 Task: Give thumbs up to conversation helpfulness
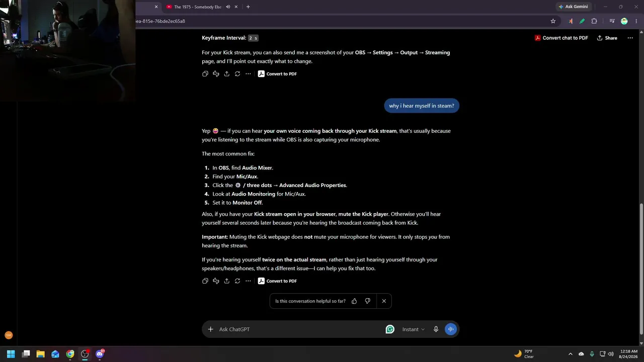[x=354, y=301]
